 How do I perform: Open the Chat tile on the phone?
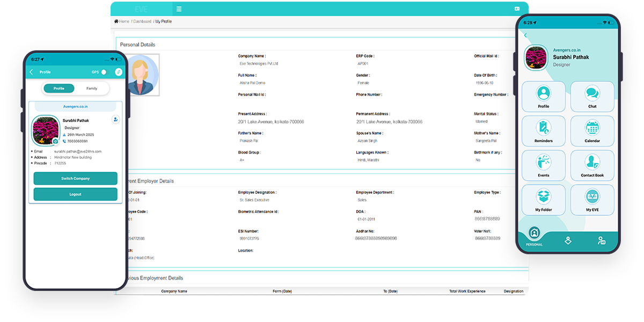click(x=592, y=97)
